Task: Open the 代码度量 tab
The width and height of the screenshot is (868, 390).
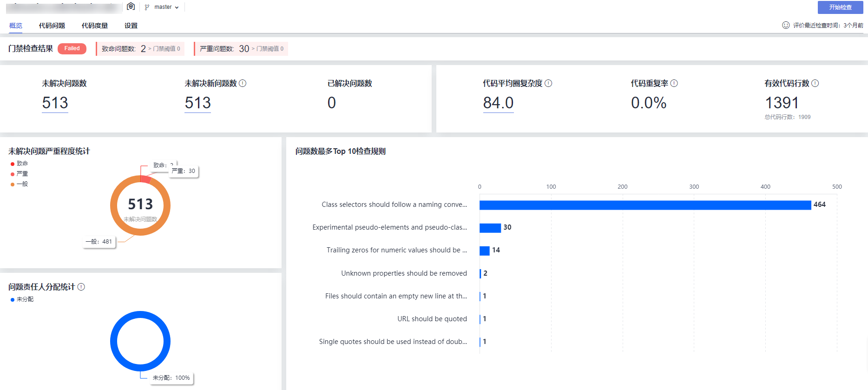Action: pos(95,26)
